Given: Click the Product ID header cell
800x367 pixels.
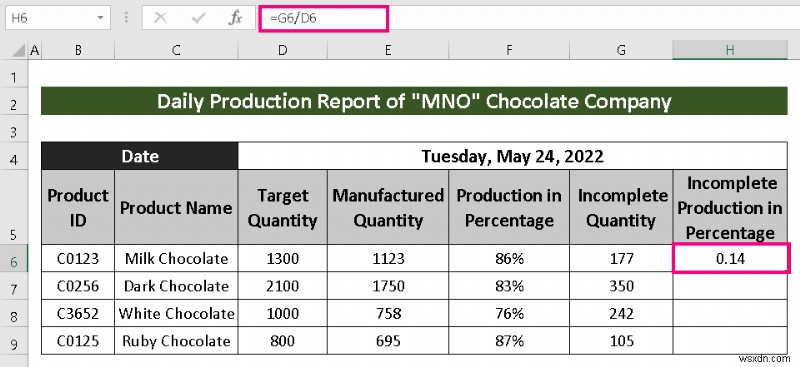Looking at the screenshot, I should pyautogui.click(x=78, y=207).
